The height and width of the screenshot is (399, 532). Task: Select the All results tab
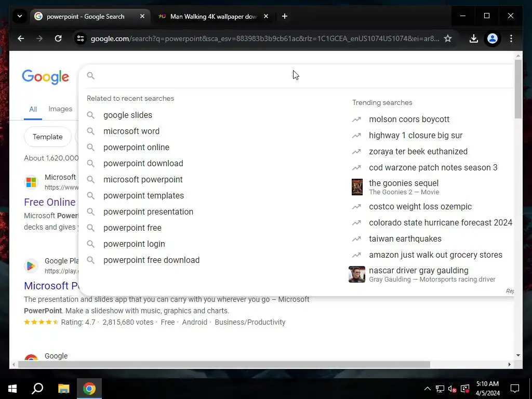click(33, 109)
